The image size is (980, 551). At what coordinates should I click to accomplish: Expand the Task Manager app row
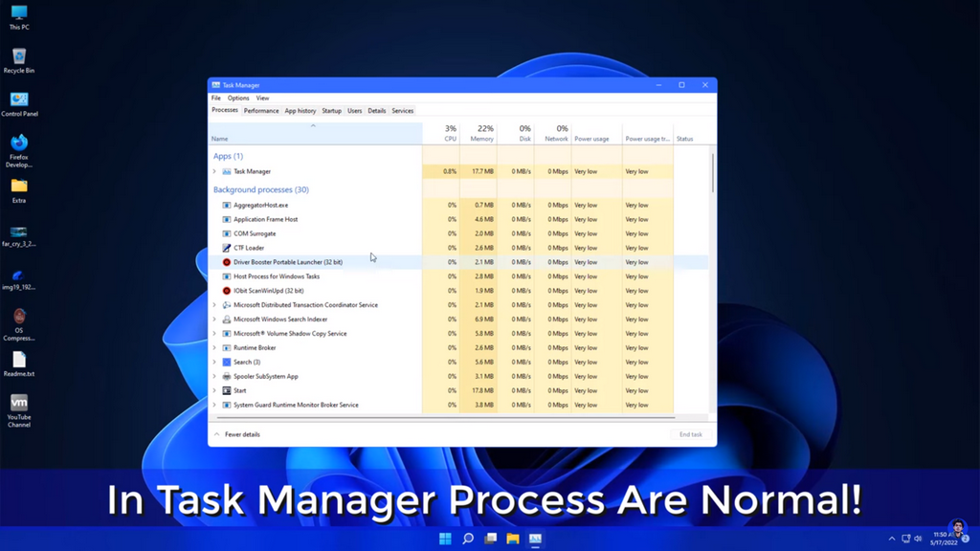point(214,171)
